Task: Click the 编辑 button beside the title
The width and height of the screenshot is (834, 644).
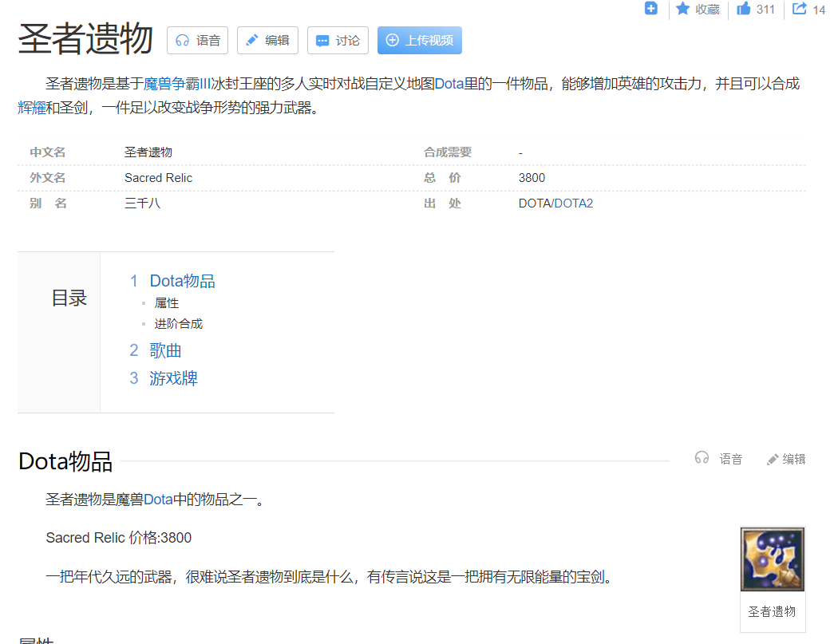Action: click(x=267, y=41)
